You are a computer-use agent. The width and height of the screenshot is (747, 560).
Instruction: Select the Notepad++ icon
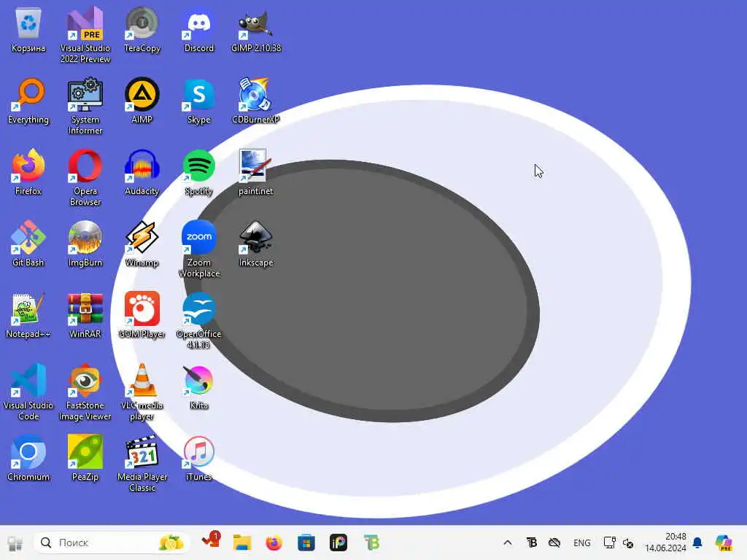pyautogui.click(x=28, y=315)
